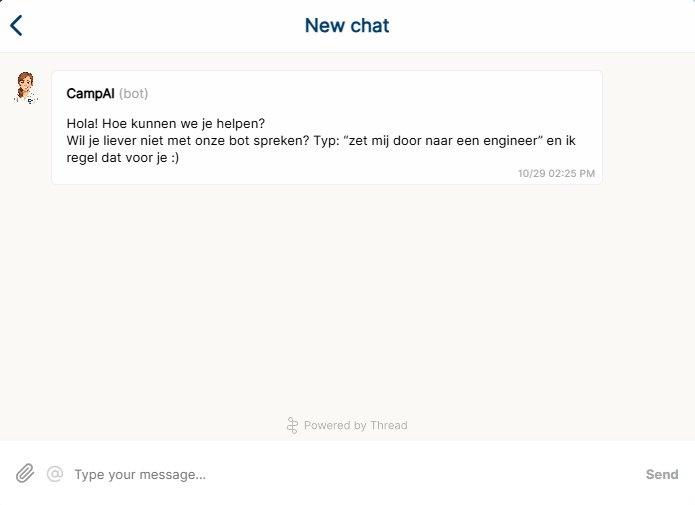Click the paperclip attach file icon
The width and height of the screenshot is (695, 505).
25,474
